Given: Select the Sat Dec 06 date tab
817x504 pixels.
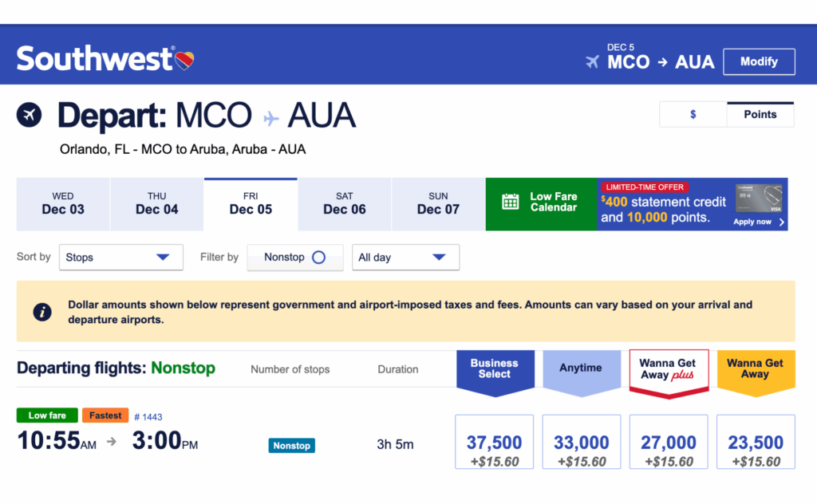Looking at the screenshot, I should point(345,204).
